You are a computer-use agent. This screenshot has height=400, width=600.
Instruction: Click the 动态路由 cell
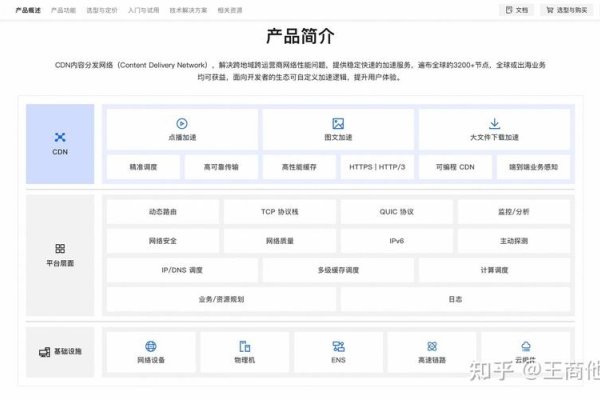point(163,212)
